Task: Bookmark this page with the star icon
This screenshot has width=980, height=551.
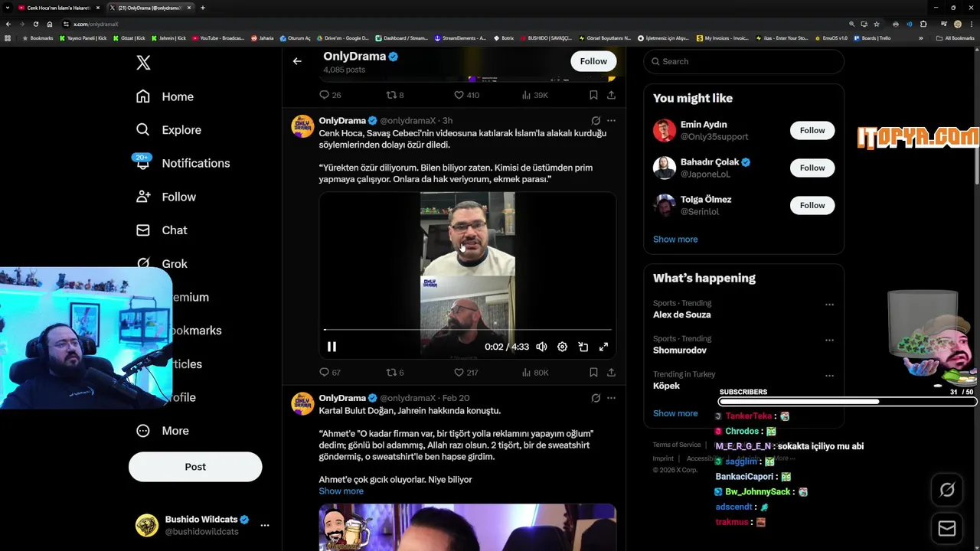Action: click(x=877, y=24)
